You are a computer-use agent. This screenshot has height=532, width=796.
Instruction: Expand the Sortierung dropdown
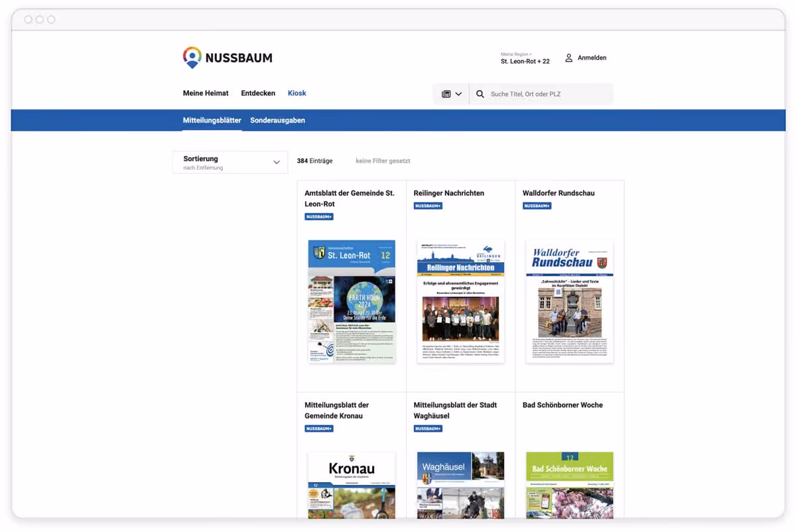[x=230, y=163]
